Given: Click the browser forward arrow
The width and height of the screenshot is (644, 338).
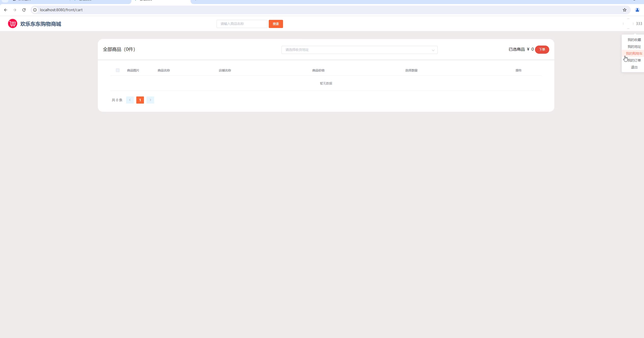Looking at the screenshot, I should (x=15, y=10).
